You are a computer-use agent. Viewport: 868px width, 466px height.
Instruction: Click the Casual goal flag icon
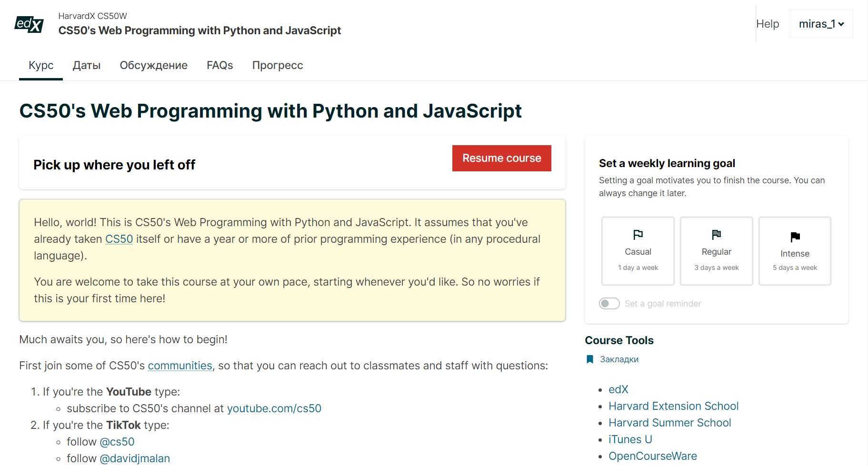click(x=638, y=235)
